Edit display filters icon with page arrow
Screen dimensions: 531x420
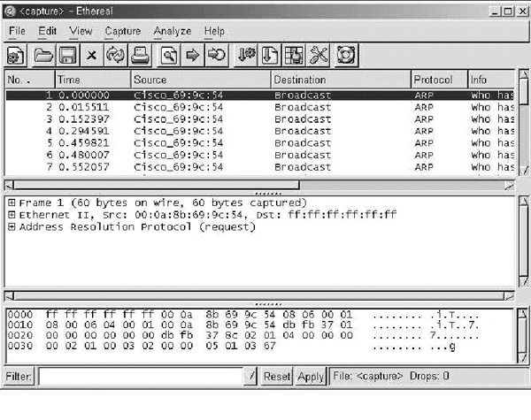(x=270, y=55)
